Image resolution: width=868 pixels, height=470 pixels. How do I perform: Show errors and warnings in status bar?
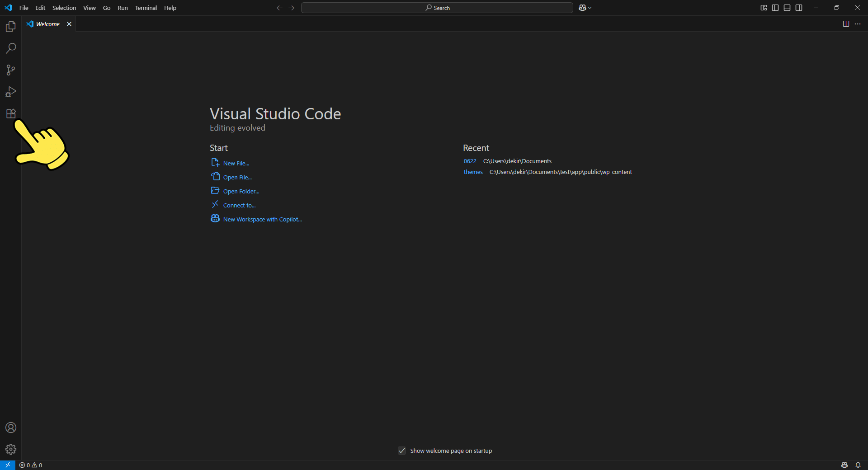31,465
